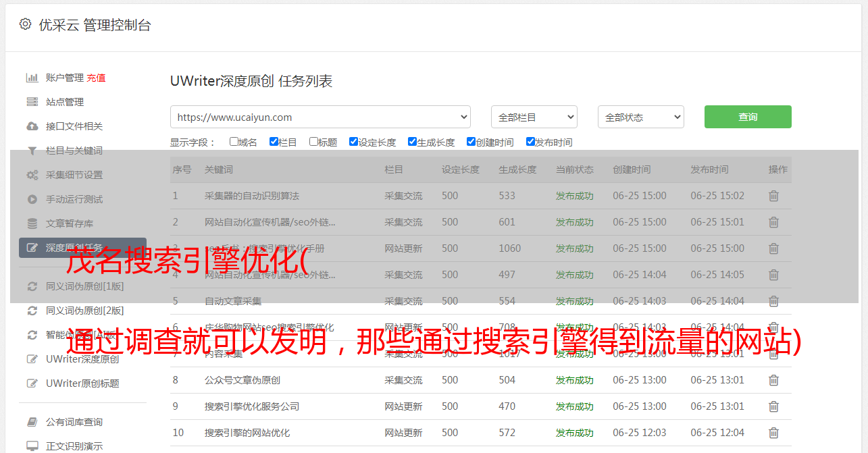Screen dimensions: 868x453
Task: Click the green 查询 button
Action: pyautogui.click(x=748, y=117)
